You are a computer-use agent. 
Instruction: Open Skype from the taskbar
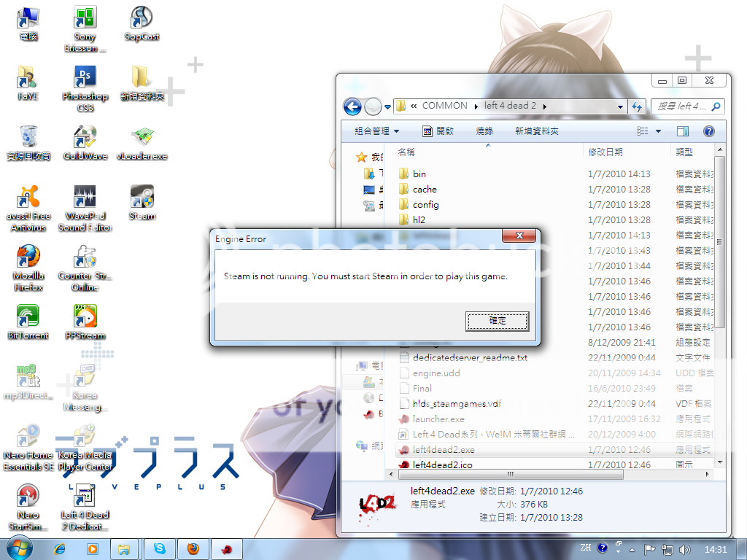[160, 549]
